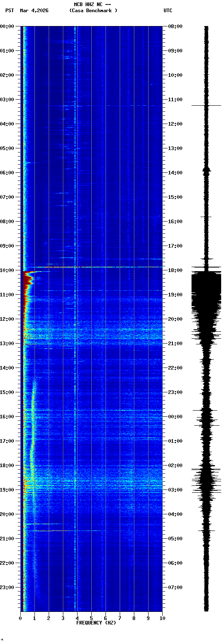The width and height of the screenshot is (224, 644).
Task: Click the UTC "14:00" time label
Action: 175,173
